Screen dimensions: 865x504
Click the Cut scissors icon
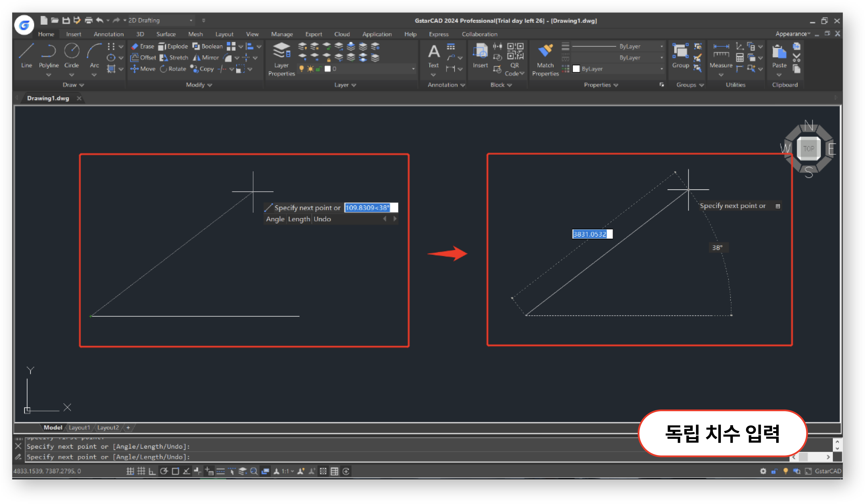(x=797, y=57)
